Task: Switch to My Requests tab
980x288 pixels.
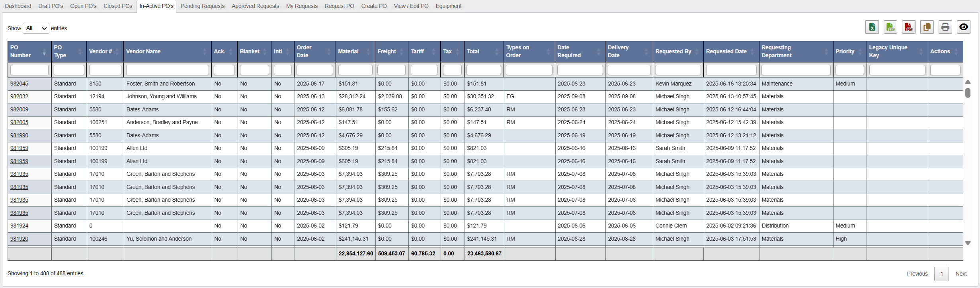Action: 302,6
